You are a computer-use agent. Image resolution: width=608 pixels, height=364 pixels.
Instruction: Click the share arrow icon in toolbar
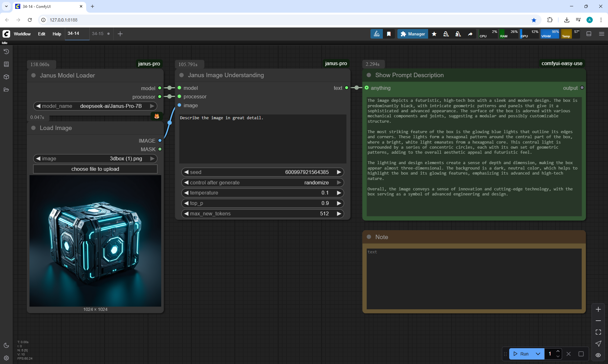pyautogui.click(x=470, y=34)
